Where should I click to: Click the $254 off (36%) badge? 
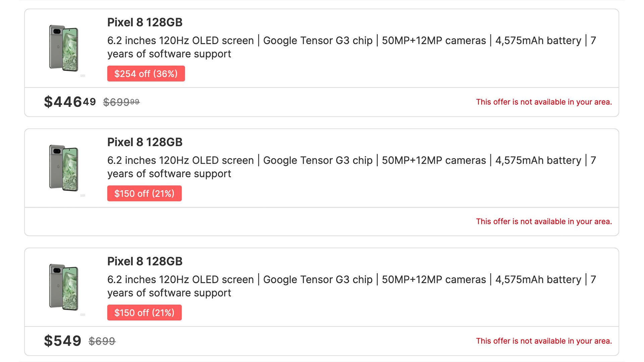point(146,74)
